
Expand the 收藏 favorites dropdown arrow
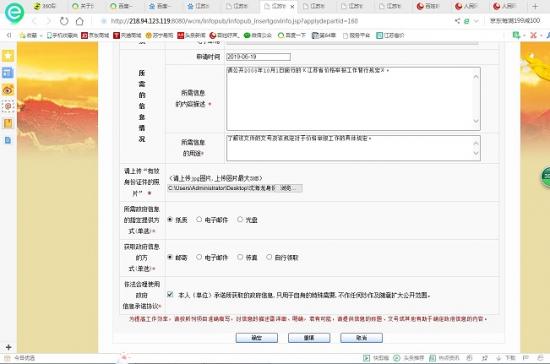(x=41, y=35)
